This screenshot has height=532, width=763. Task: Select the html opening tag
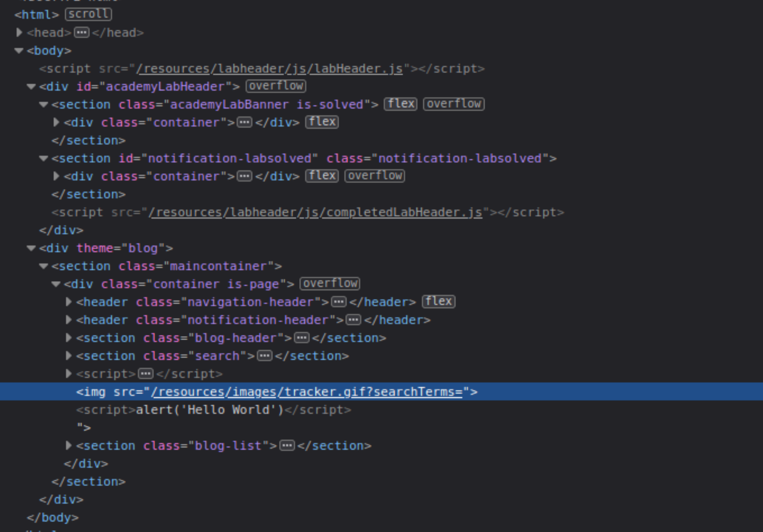(37, 15)
